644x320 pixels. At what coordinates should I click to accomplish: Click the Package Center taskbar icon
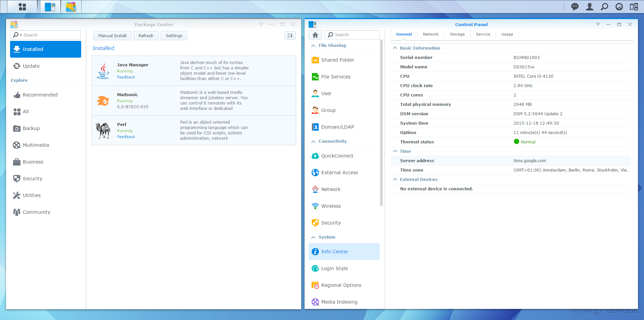pyautogui.click(x=71, y=7)
